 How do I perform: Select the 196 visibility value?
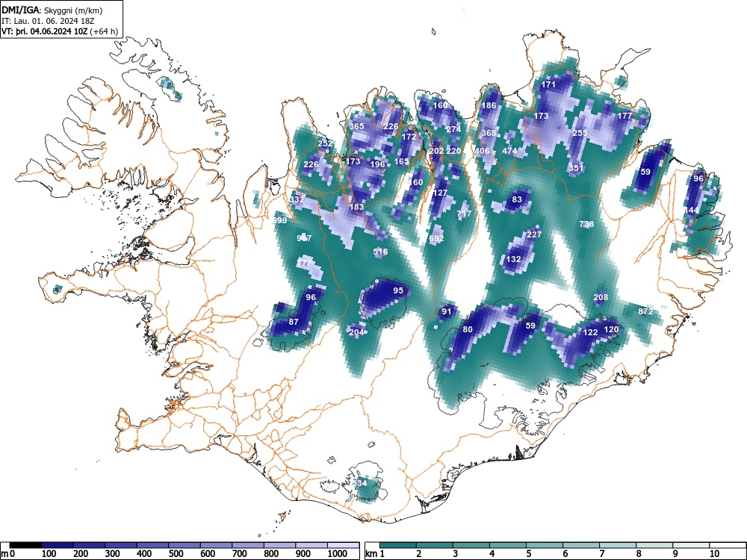[x=377, y=164]
